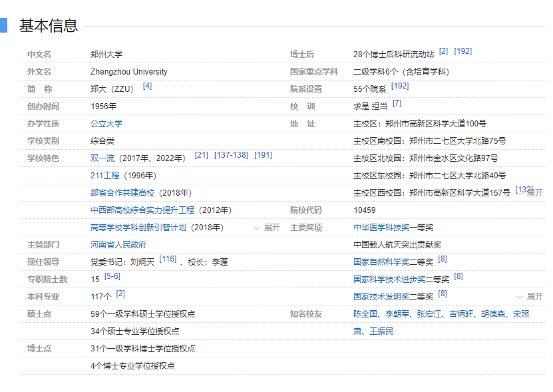Open 国家自然科学奖二等奖 link
Viewport: 553px width, 392px height.
393,262
